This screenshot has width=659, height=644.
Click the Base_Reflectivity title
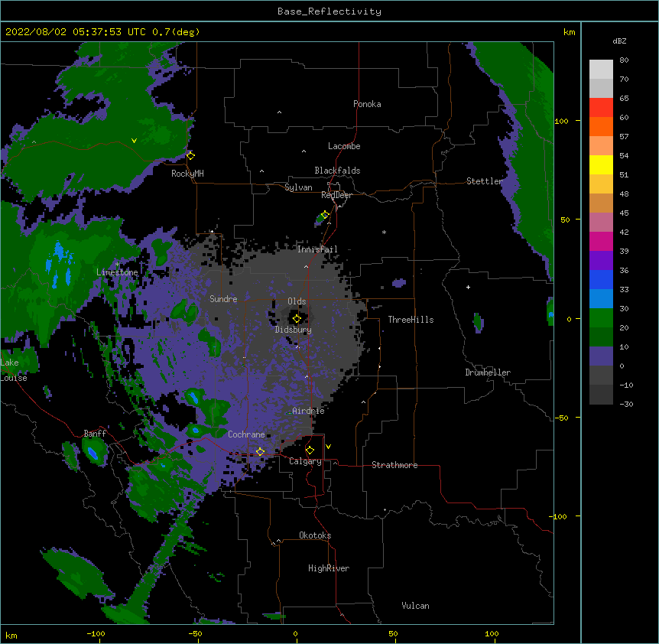click(329, 11)
